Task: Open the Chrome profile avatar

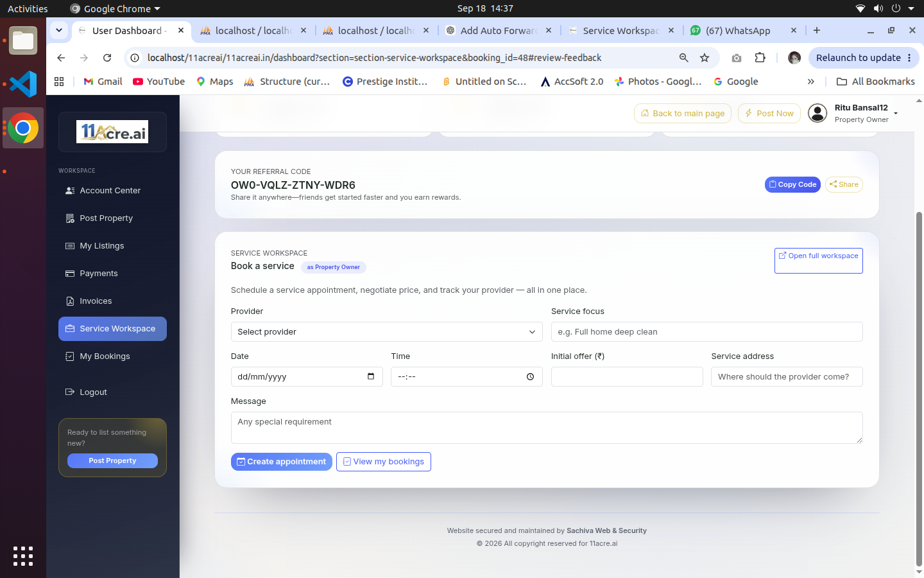Action: 794,58
